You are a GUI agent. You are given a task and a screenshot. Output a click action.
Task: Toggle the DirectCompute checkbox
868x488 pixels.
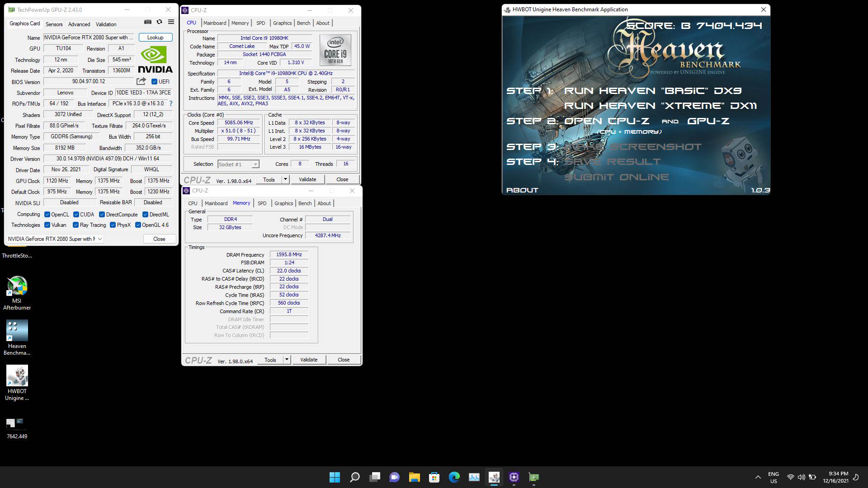coord(102,215)
